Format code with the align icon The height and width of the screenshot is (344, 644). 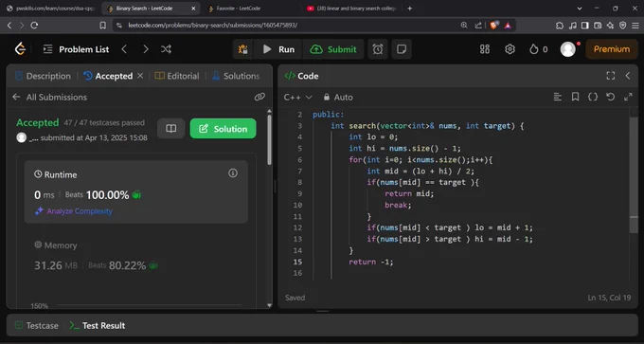pos(557,97)
